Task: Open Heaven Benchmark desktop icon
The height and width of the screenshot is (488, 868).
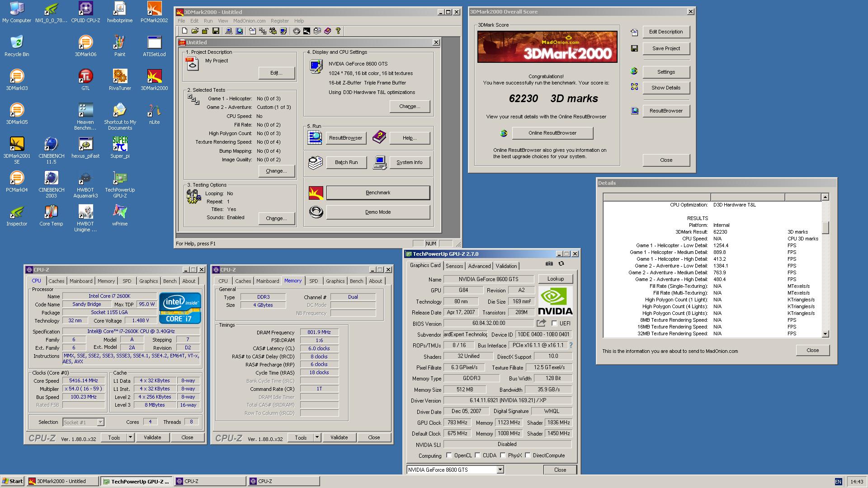Action: (x=85, y=117)
